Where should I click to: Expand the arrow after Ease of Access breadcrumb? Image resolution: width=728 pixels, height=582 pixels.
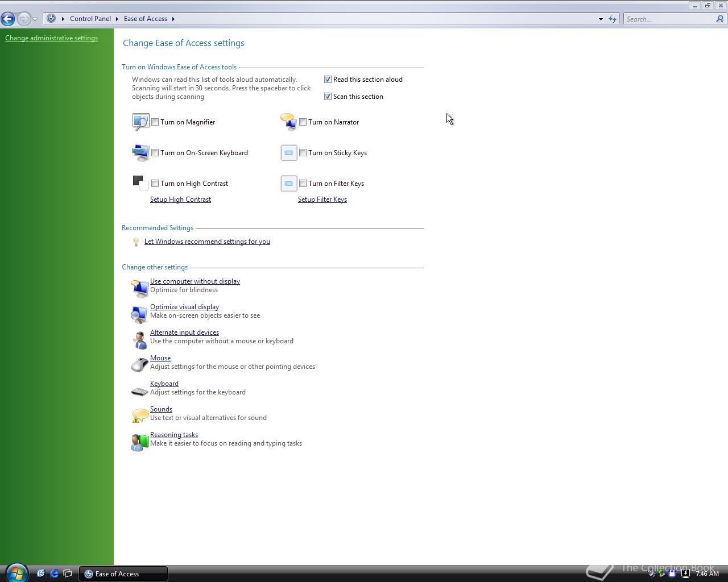[x=173, y=19]
